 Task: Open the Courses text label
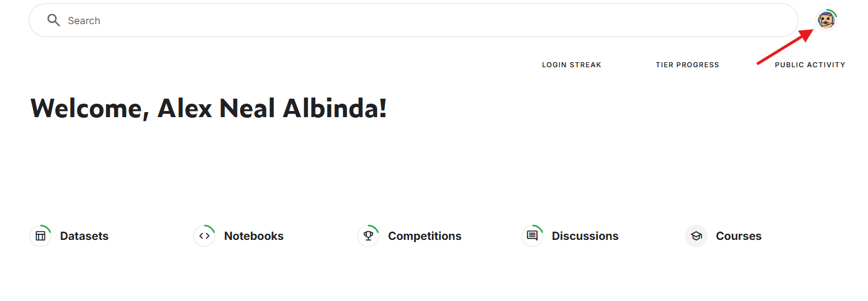[738, 236]
